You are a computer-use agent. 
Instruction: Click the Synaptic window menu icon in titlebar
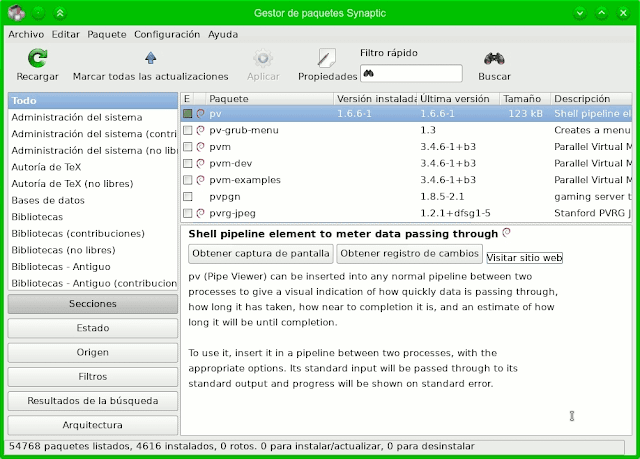tap(17, 13)
